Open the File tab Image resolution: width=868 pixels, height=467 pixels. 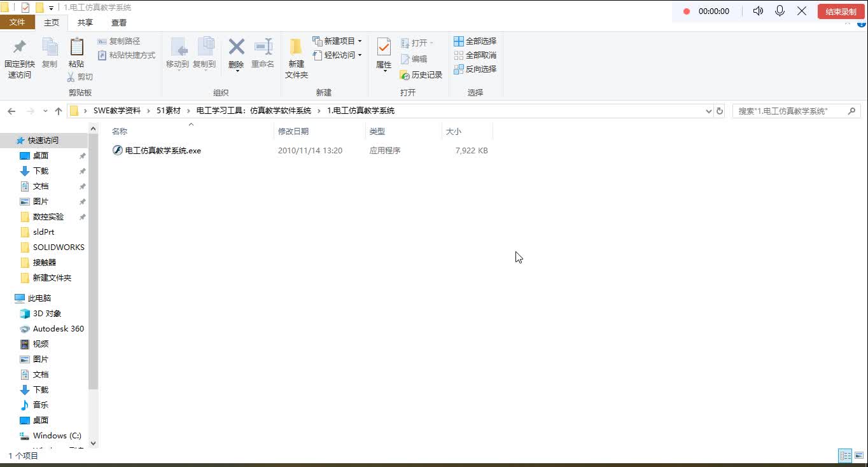pyautogui.click(x=17, y=22)
